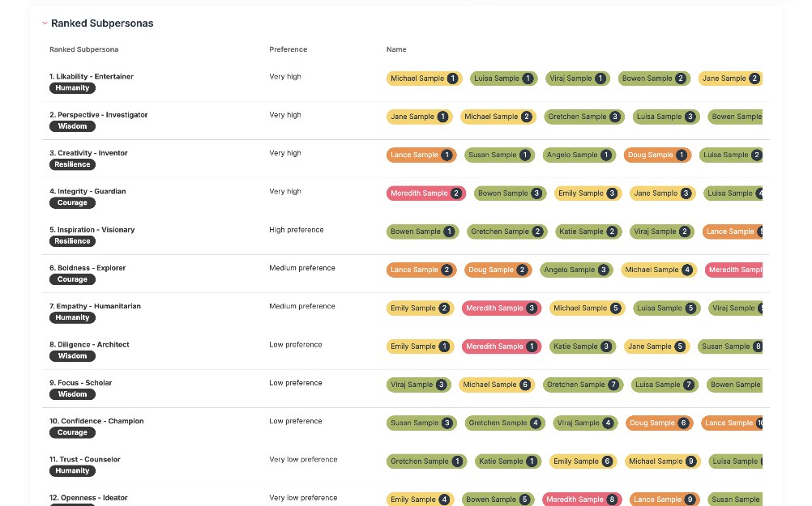Screen dimensions: 812x506
Task: Click Meredith Sample chip in Openness row
Action: 582,500
